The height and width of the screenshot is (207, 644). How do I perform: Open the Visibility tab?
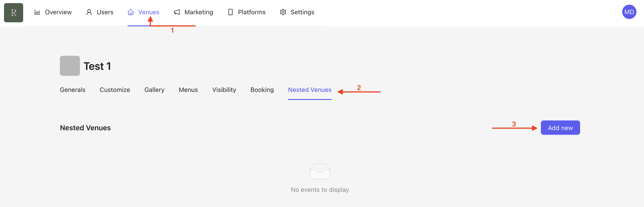[224, 90]
